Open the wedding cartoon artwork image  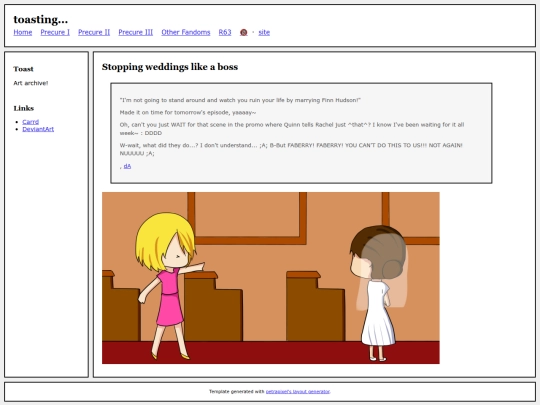coord(271,278)
